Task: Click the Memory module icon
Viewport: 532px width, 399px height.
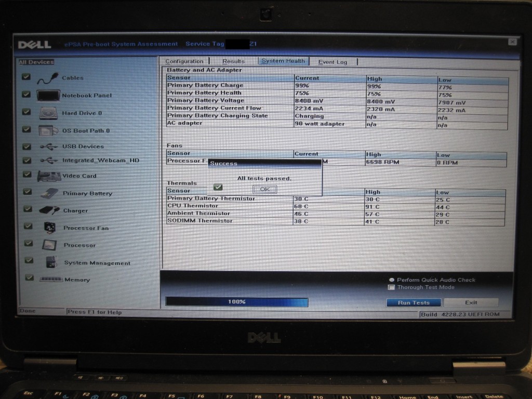Action: 51,280
